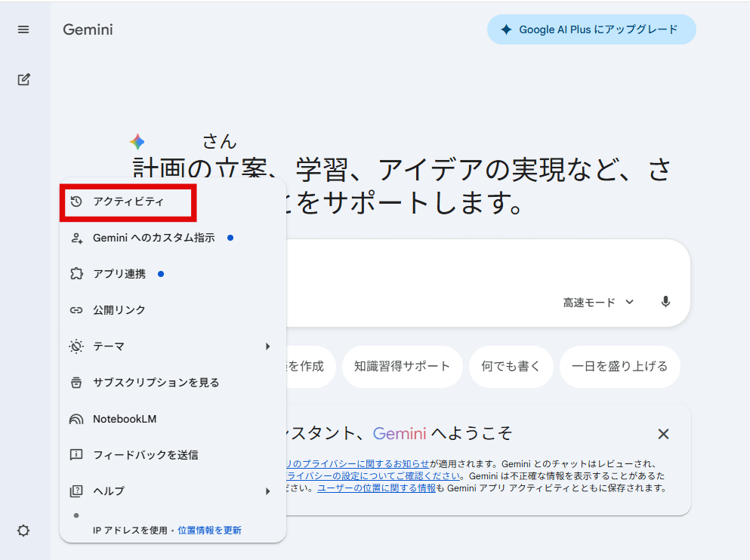Open the settings gear icon
750x560 pixels.
point(23,531)
